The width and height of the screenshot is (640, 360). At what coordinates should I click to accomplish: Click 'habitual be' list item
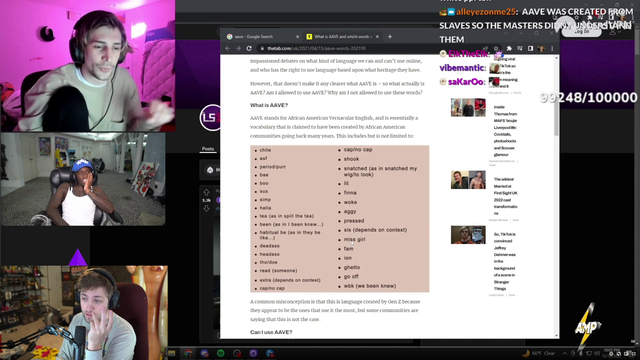pyautogui.click(x=290, y=235)
